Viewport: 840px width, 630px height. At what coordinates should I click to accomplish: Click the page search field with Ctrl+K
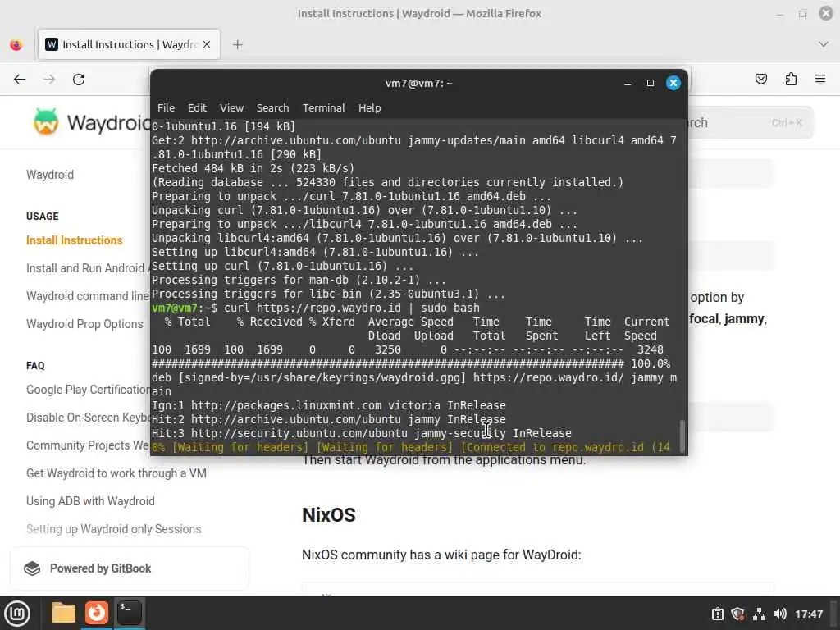click(x=751, y=123)
